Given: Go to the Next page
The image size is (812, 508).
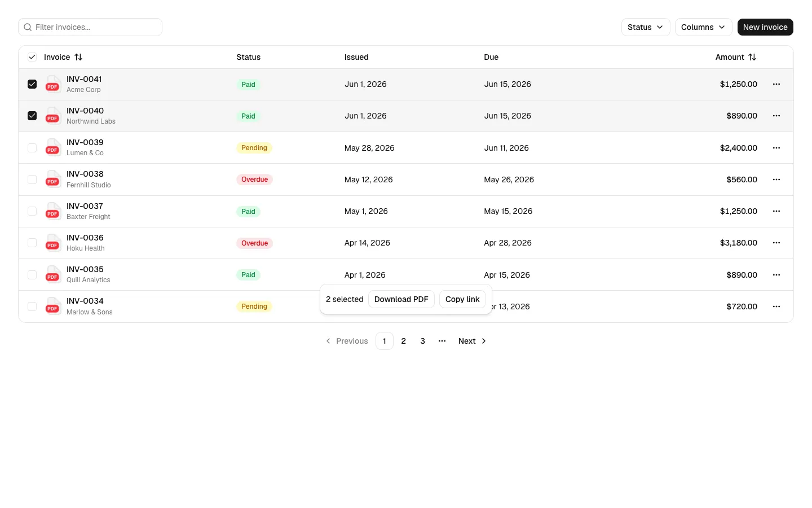Looking at the screenshot, I should pos(472,341).
